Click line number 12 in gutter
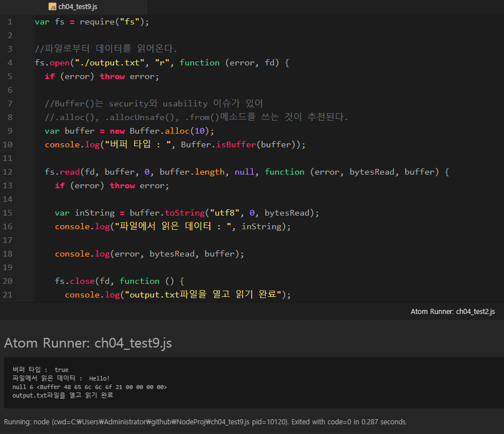 pos(7,172)
